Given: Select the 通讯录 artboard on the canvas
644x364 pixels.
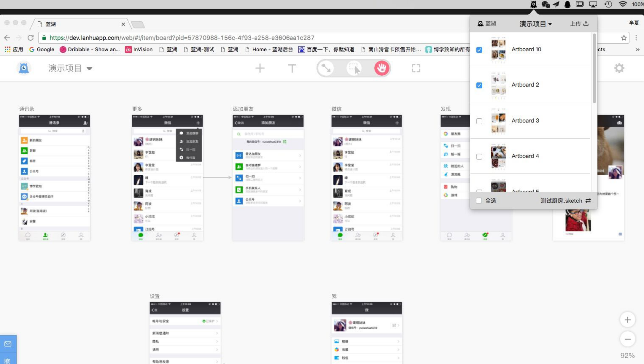Looking at the screenshot, I should point(54,177).
